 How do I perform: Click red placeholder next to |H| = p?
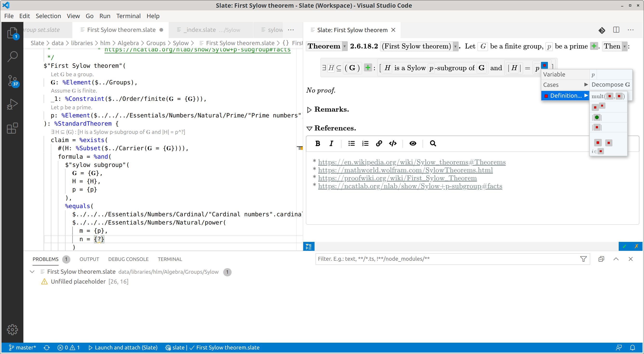[x=544, y=65]
